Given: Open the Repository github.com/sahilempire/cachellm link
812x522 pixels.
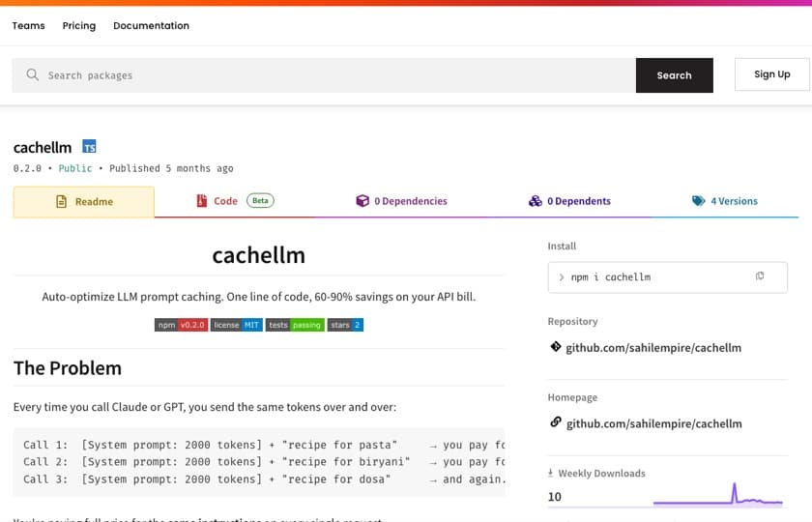Looking at the screenshot, I should pos(653,347).
